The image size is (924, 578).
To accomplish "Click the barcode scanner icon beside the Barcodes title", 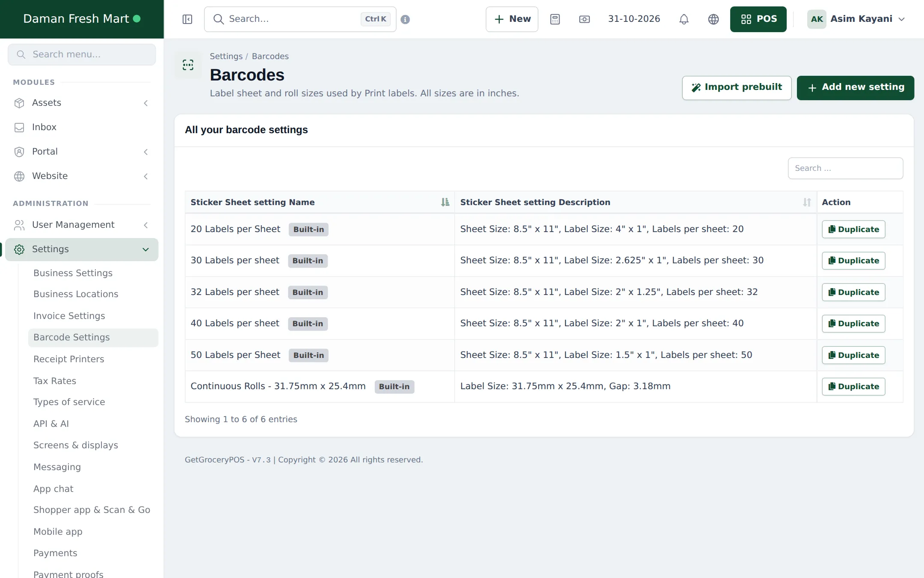I will pos(188,65).
